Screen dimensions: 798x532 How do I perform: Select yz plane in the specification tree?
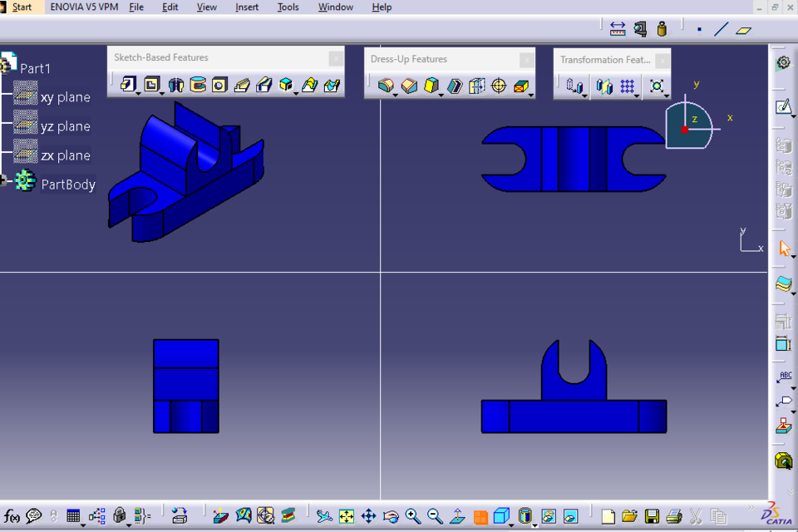coord(65,126)
